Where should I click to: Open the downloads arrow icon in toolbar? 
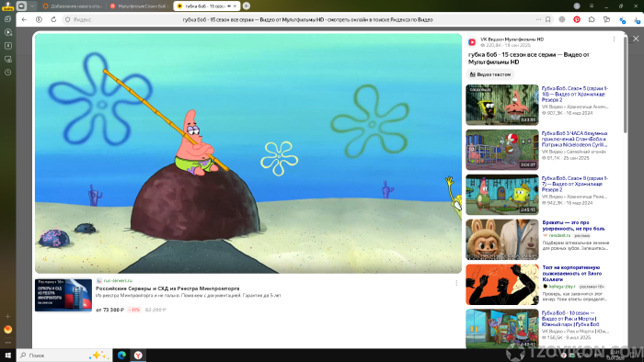(x=637, y=19)
